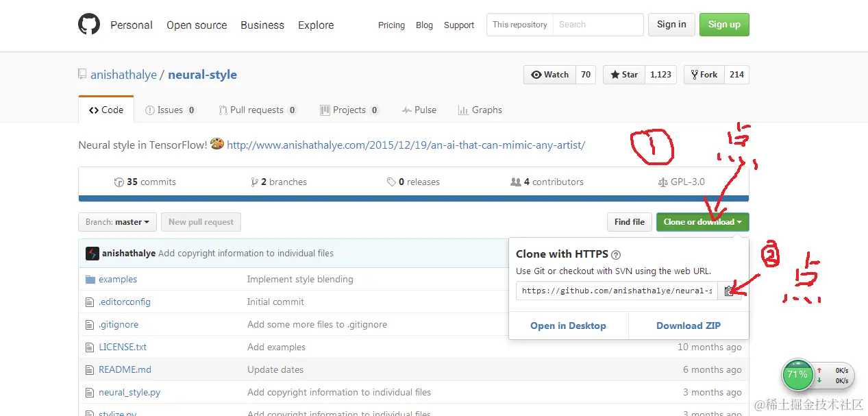Image resolution: width=868 pixels, height=416 pixels.
Task: Switch to the Pull requests tab
Action: click(x=258, y=110)
